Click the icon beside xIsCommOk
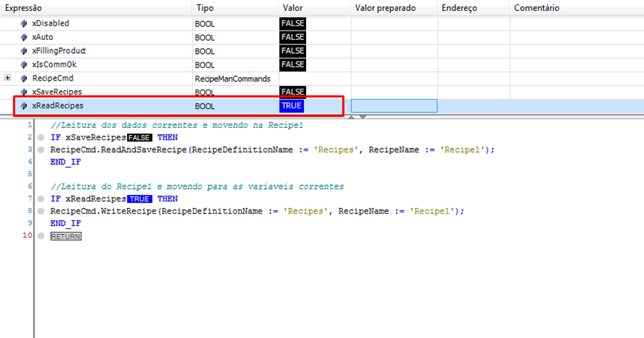 [24, 65]
